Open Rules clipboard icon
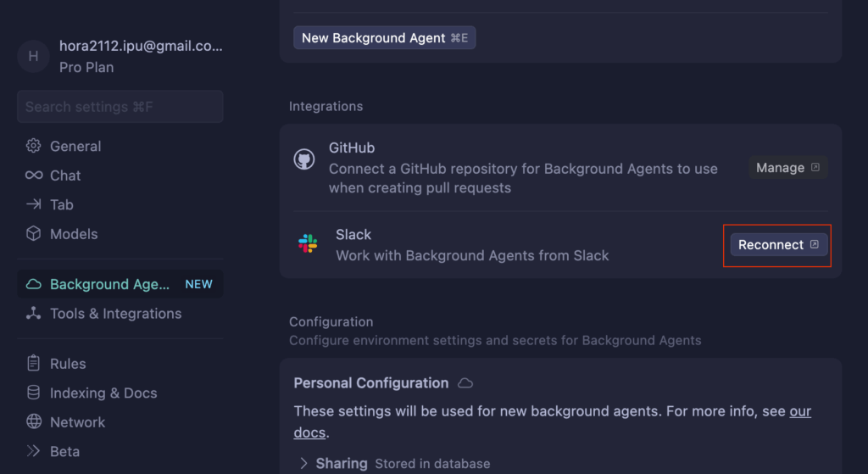The image size is (868, 474). 33,363
